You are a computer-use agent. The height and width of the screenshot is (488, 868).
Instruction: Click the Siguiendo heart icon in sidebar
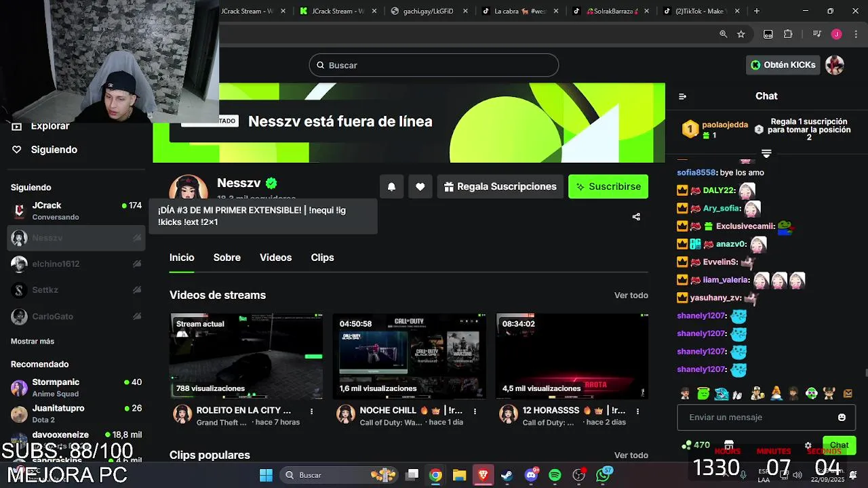click(x=17, y=150)
